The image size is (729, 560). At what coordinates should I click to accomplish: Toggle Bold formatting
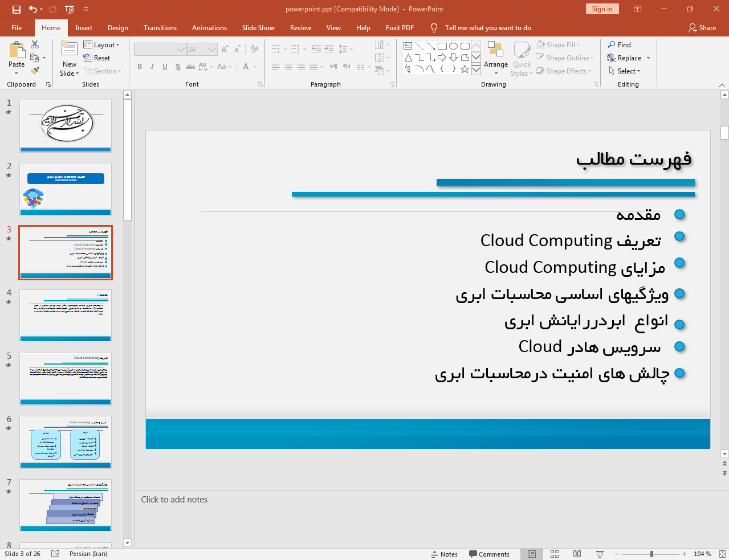pyautogui.click(x=140, y=67)
